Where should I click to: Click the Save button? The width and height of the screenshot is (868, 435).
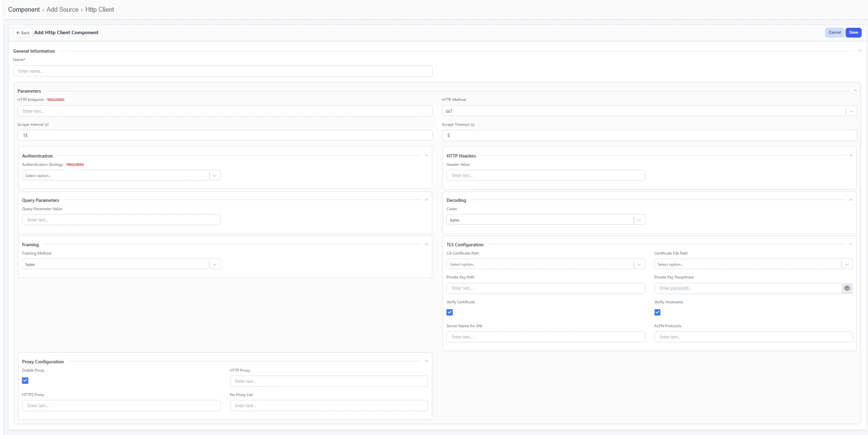click(x=853, y=33)
